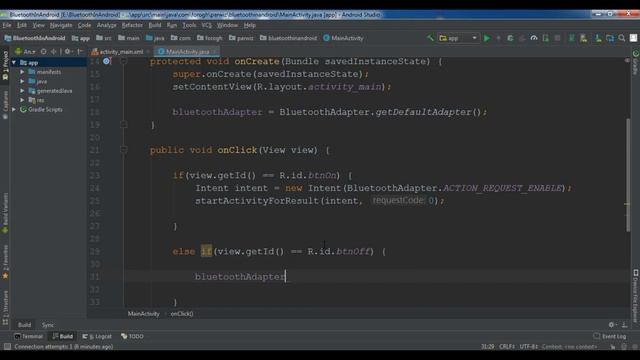Image resolution: width=640 pixels, height=360 pixels.
Task: Click the user avatar icon in toolbar
Action: (633, 38)
